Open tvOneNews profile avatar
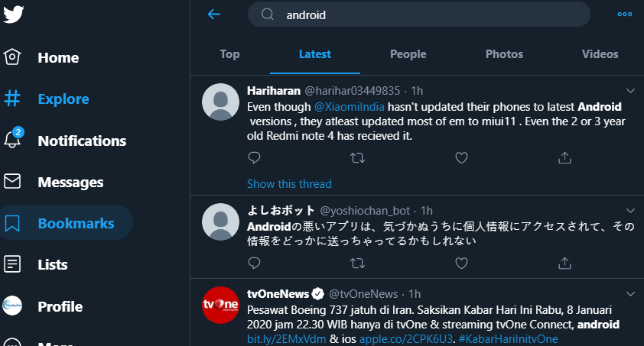Screen dimensions: 644x346 (220, 306)
